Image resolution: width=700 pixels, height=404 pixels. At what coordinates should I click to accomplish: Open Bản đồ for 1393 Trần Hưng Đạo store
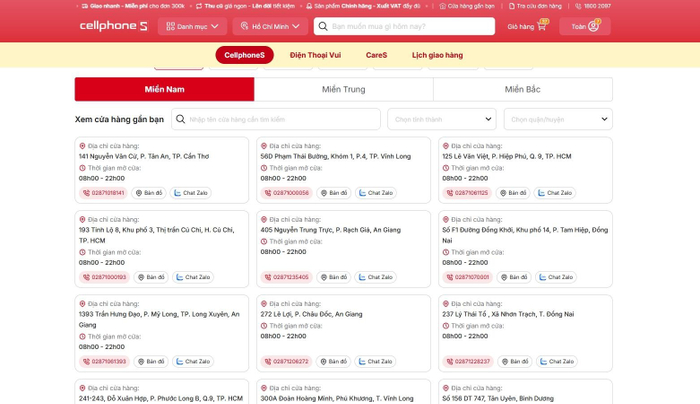click(151, 362)
